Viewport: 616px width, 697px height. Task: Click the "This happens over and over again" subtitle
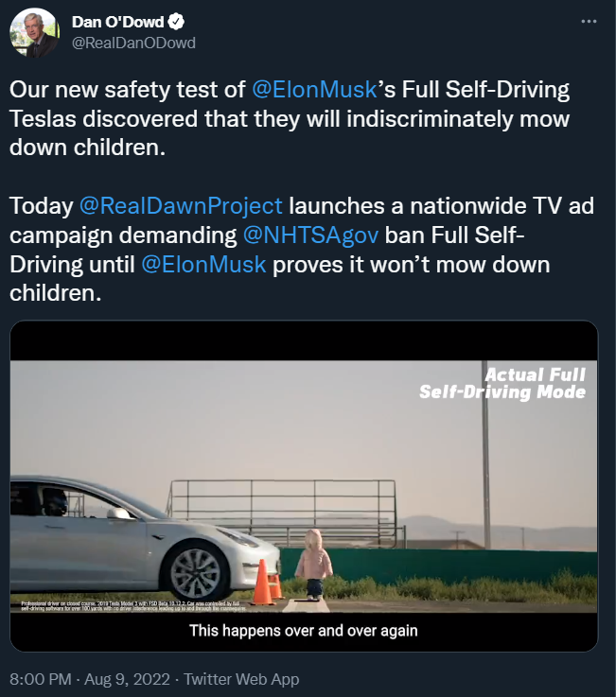pos(304,630)
